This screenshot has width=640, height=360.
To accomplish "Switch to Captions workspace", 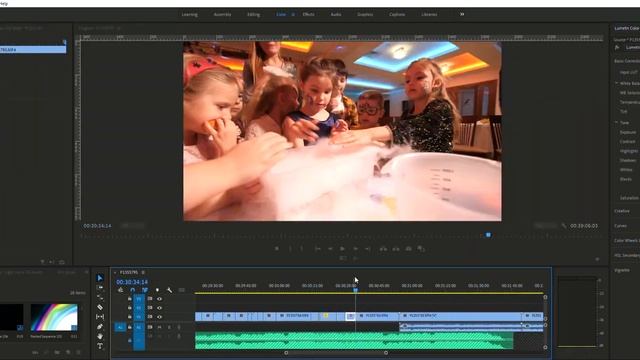I will 397,14.
